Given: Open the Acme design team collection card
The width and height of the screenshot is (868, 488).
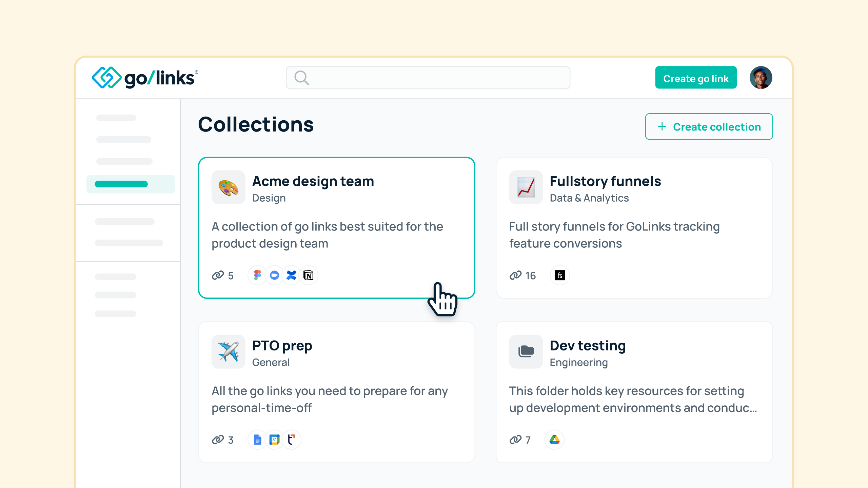Looking at the screenshot, I should click(x=337, y=227).
